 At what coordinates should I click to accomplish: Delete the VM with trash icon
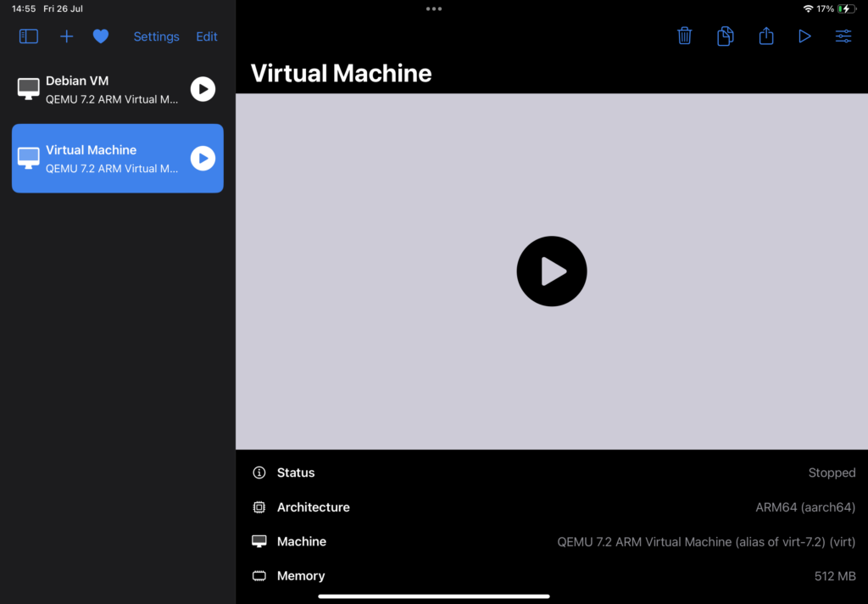685,36
